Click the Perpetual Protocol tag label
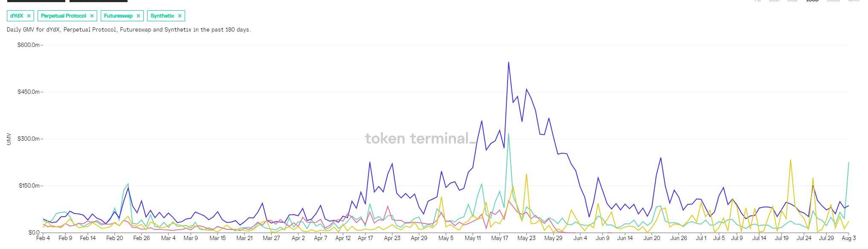The width and height of the screenshot is (868, 249). tap(63, 16)
